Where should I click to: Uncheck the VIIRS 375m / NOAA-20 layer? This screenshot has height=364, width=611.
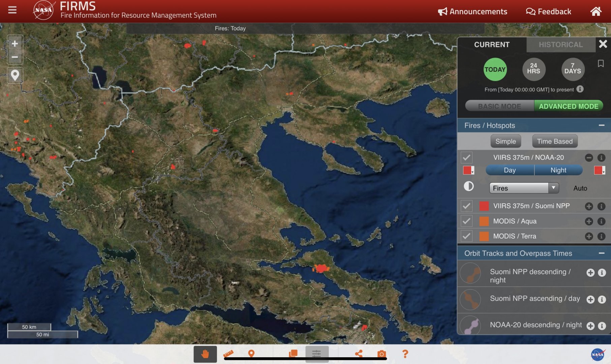(x=466, y=157)
